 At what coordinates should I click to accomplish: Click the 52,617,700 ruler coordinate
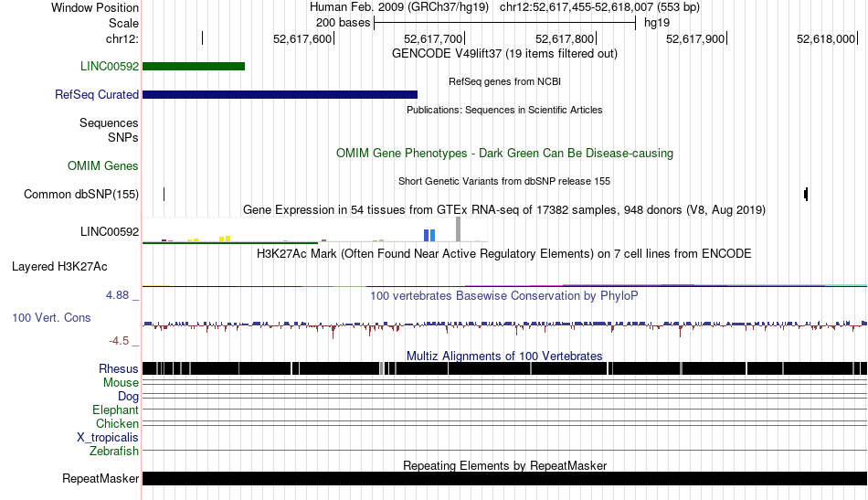point(433,38)
